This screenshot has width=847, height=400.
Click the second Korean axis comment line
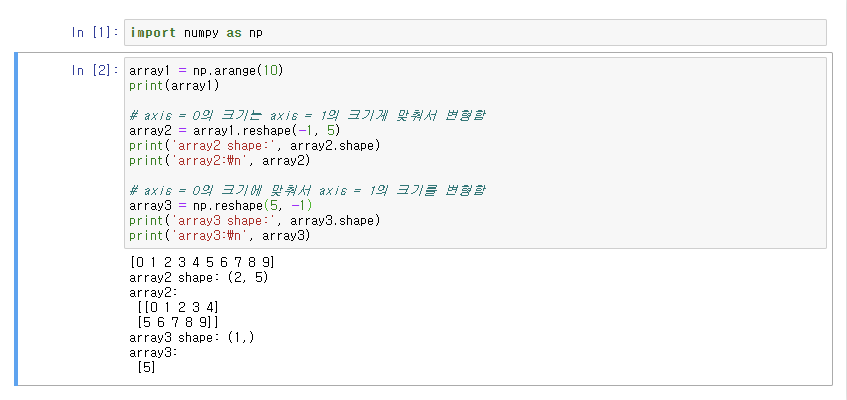[307, 191]
